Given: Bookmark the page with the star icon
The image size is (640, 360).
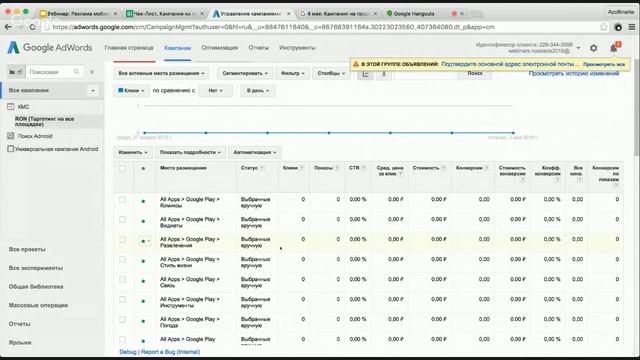Looking at the screenshot, I should [604, 27].
